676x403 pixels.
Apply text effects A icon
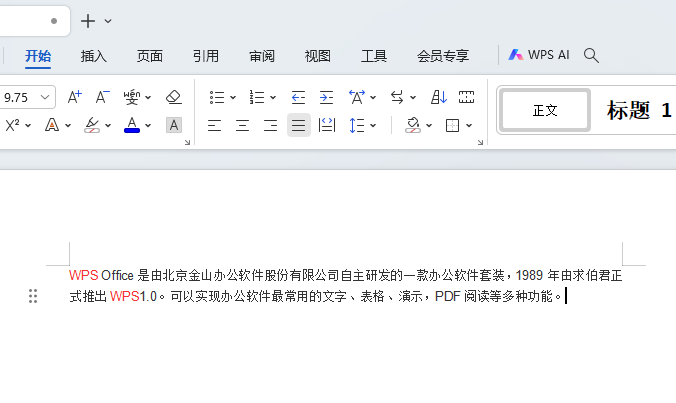point(52,125)
